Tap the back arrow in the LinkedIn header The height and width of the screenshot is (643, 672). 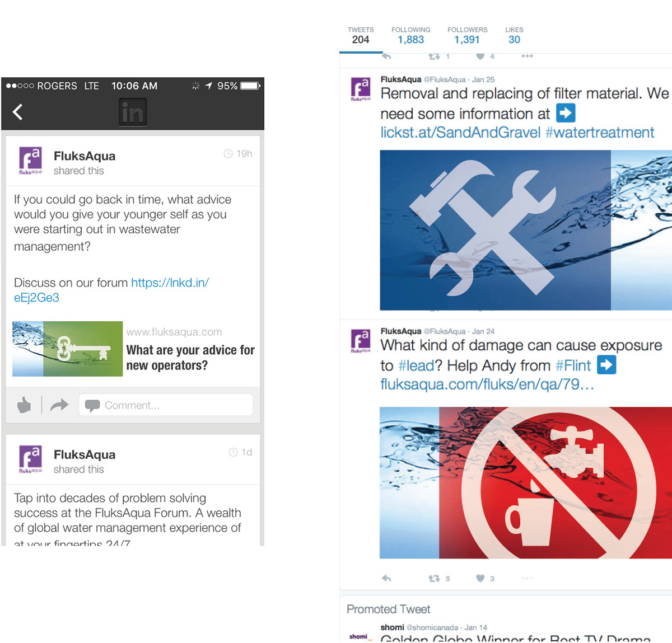coord(18,112)
